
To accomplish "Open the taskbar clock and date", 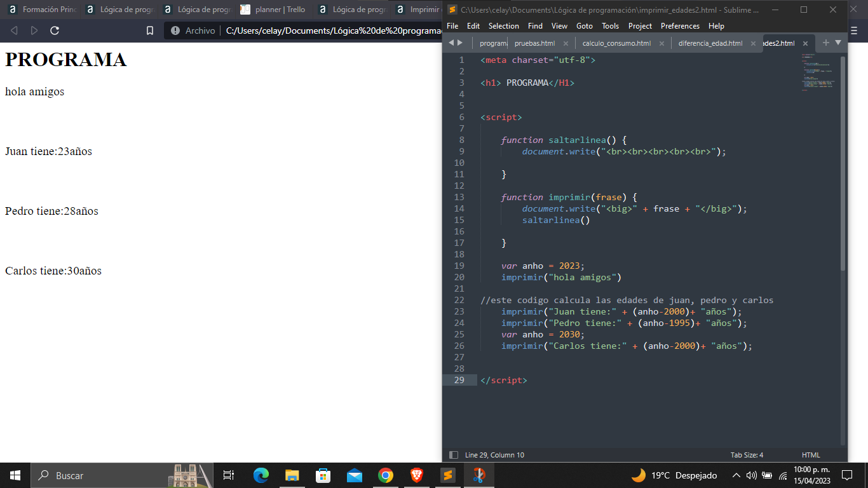I will click(811, 475).
